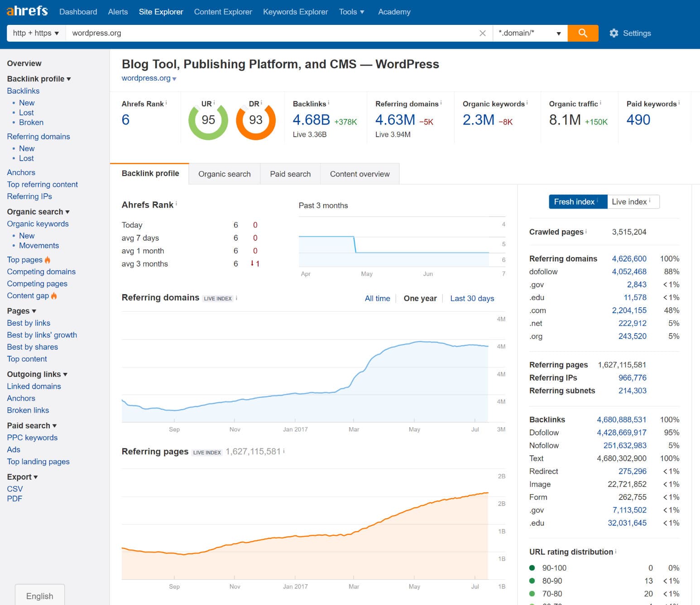Clear the search field with X icon
This screenshot has height=605, width=700.
482,33
